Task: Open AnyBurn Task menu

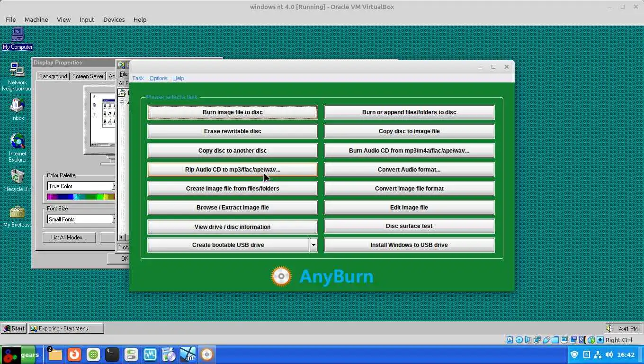Action: (x=138, y=78)
